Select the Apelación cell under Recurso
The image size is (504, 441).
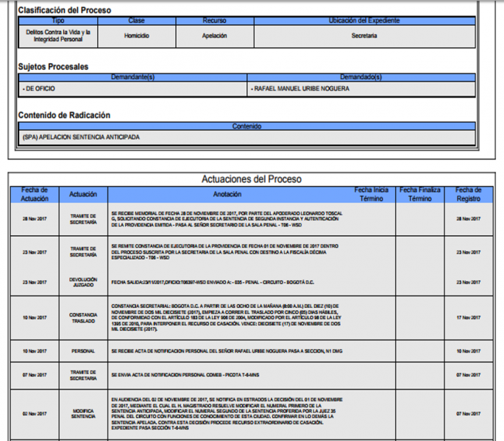215,35
